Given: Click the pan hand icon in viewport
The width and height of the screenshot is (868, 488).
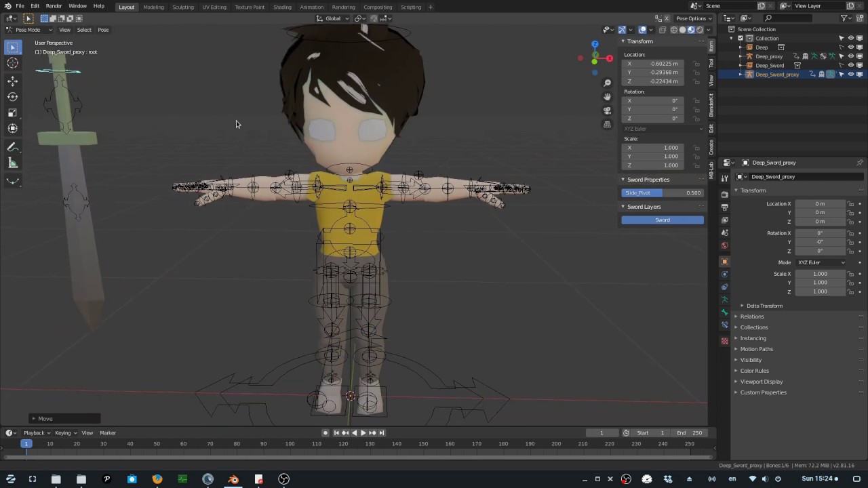Looking at the screenshot, I should (x=607, y=96).
